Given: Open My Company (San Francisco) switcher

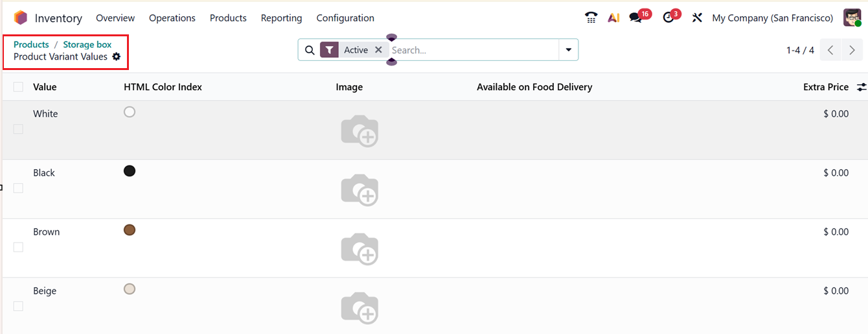Looking at the screenshot, I should [x=772, y=18].
